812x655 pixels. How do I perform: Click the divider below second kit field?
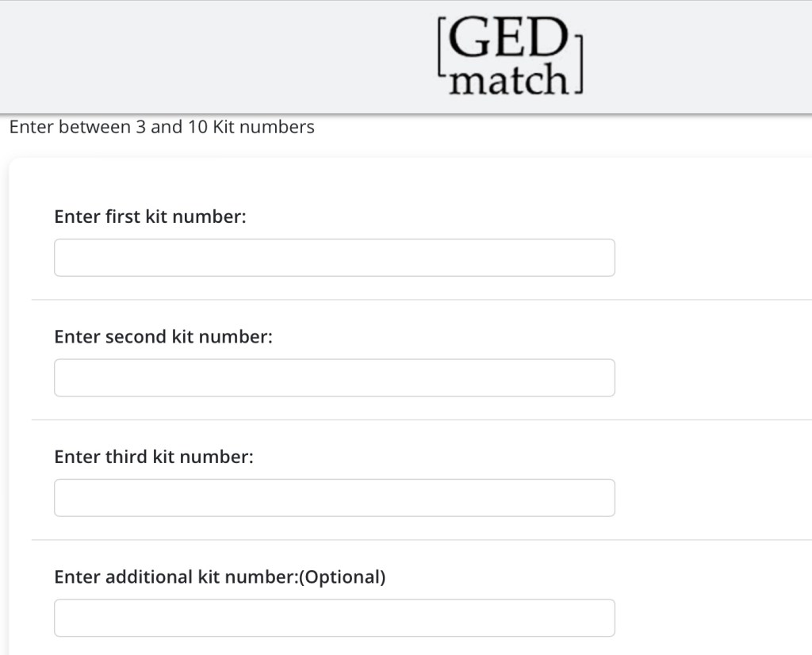click(x=420, y=419)
